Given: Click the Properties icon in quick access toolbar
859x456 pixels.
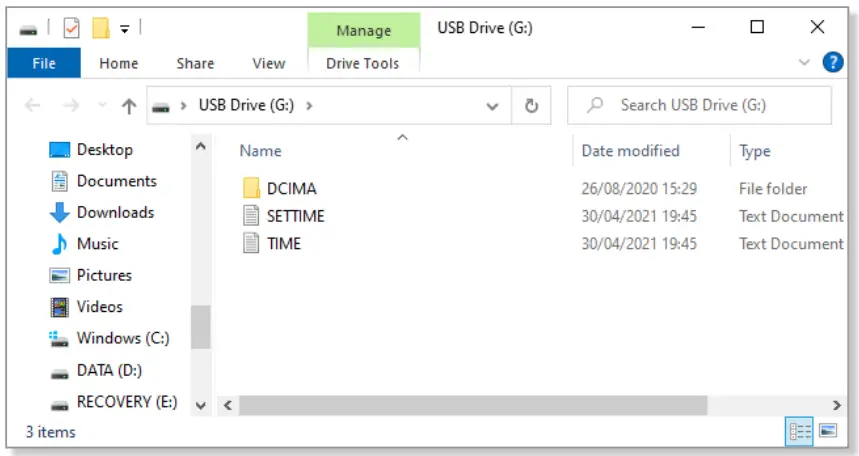Looking at the screenshot, I should (71, 29).
